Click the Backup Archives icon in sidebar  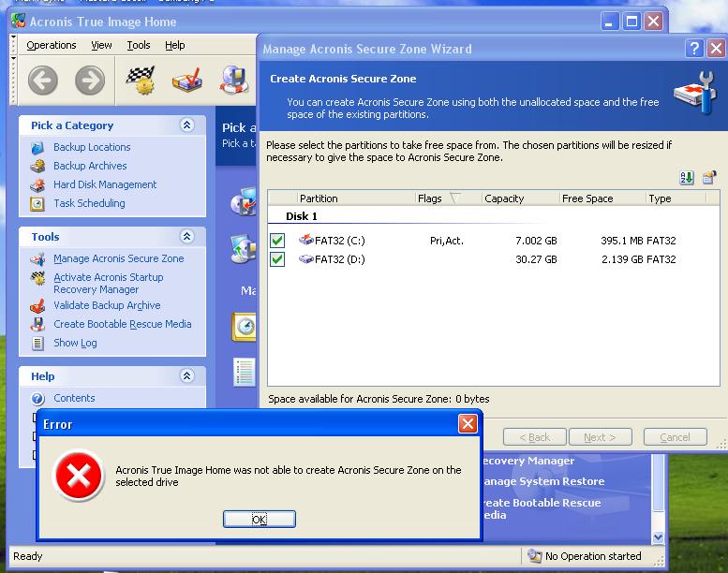pos(37,166)
